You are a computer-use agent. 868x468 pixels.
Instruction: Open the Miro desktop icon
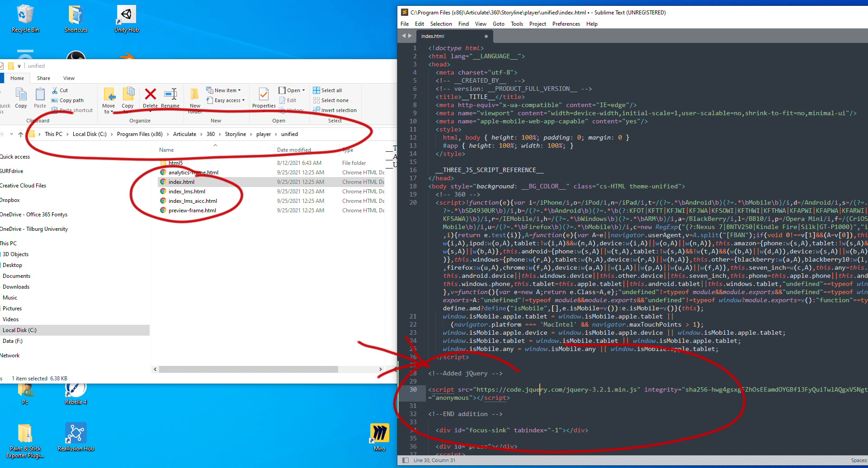(x=379, y=436)
